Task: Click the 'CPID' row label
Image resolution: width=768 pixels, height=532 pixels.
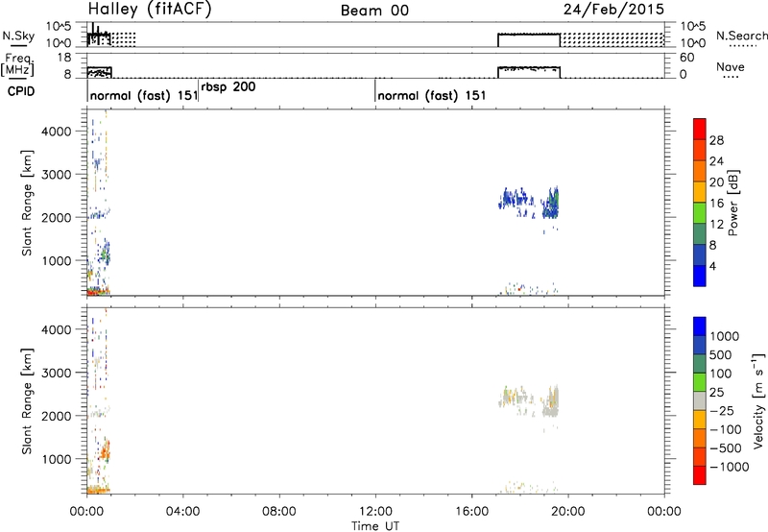Action: [21, 91]
